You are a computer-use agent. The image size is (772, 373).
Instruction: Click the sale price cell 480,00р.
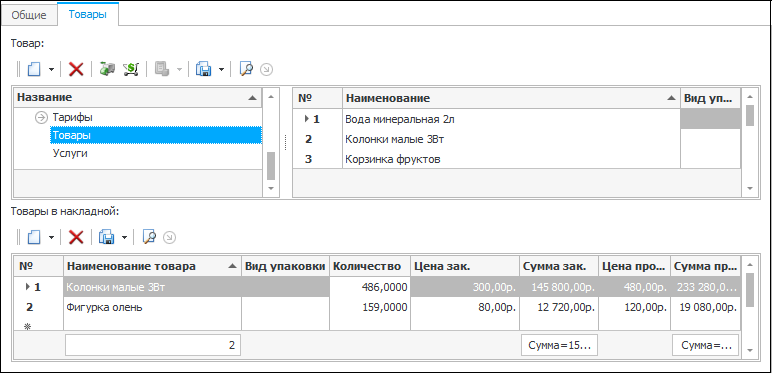pyautogui.click(x=635, y=287)
